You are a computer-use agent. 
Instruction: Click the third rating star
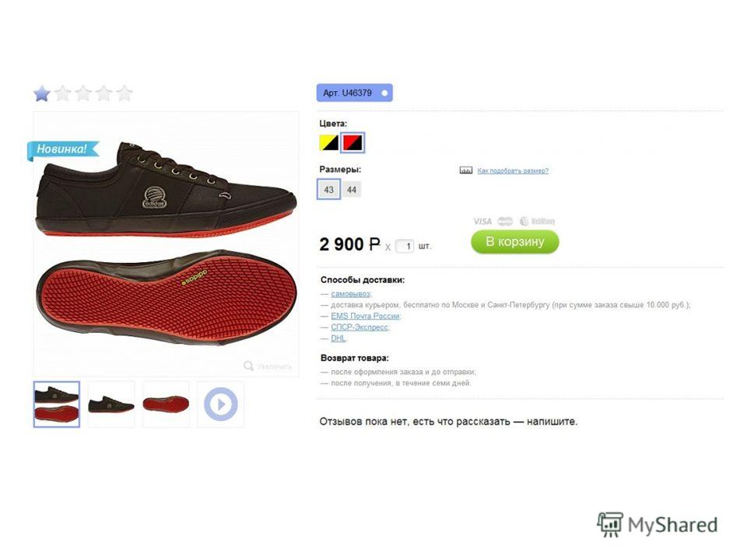click(x=83, y=93)
